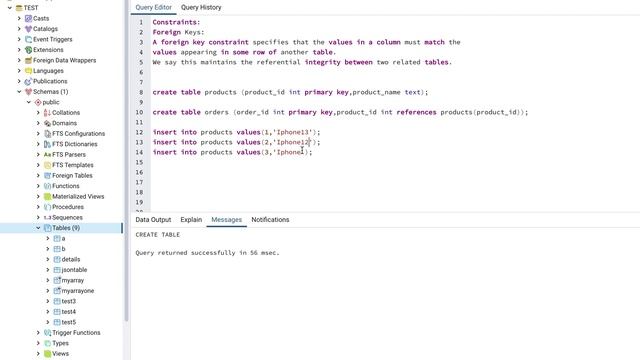Screen dimensions: 640x360
Task: Click the FTS Configurations icon
Action: click(47, 134)
